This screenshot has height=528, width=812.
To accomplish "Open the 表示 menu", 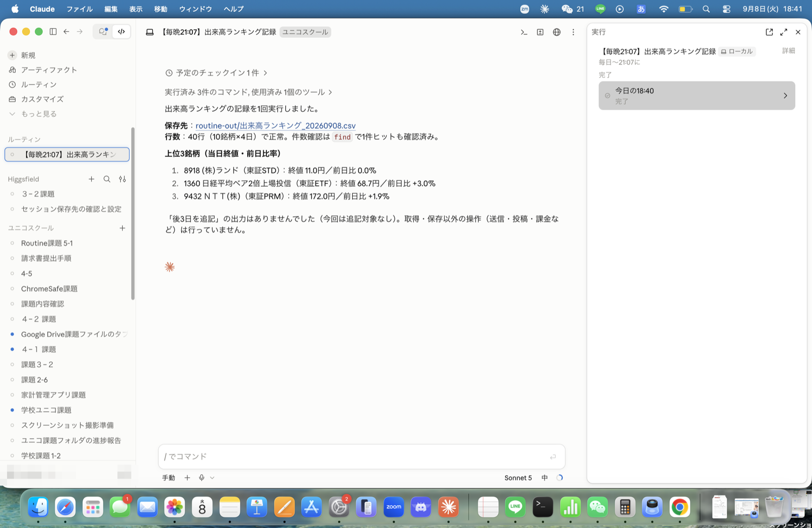I will click(136, 9).
